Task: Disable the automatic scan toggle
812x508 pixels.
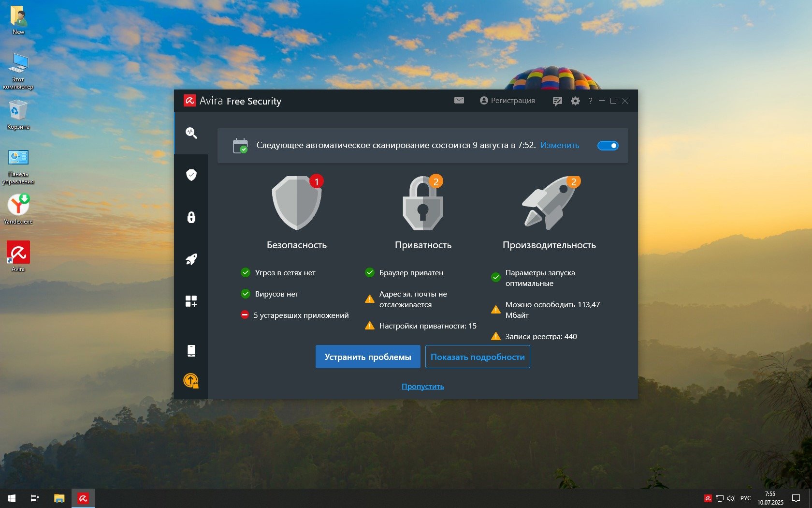Action: [608, 146]
